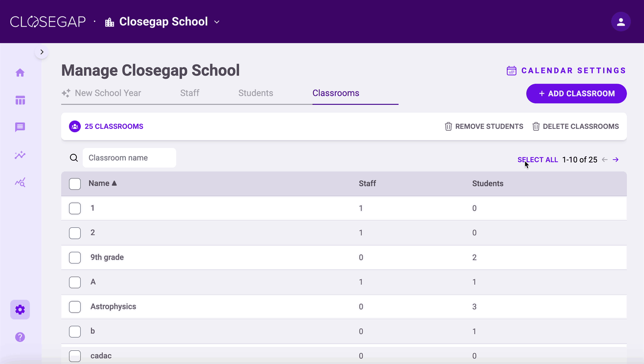644x364 pixels.
Task: Click the user profile avatar icon
Action: coord(621,22)
